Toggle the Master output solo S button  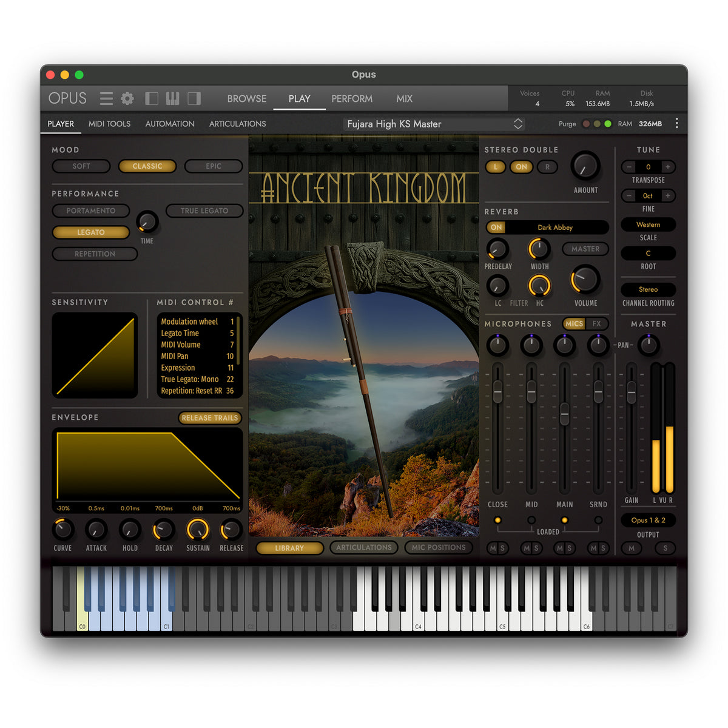[x=666, y=548]
